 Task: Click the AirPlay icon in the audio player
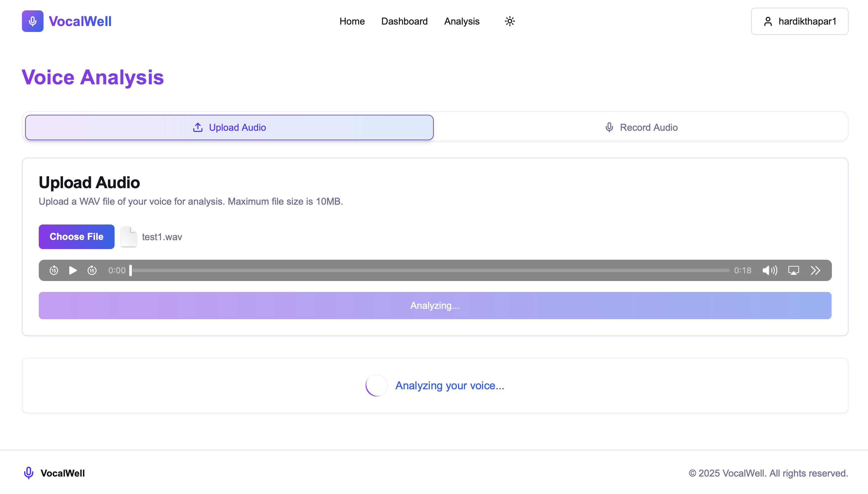(x=793, y=270)
